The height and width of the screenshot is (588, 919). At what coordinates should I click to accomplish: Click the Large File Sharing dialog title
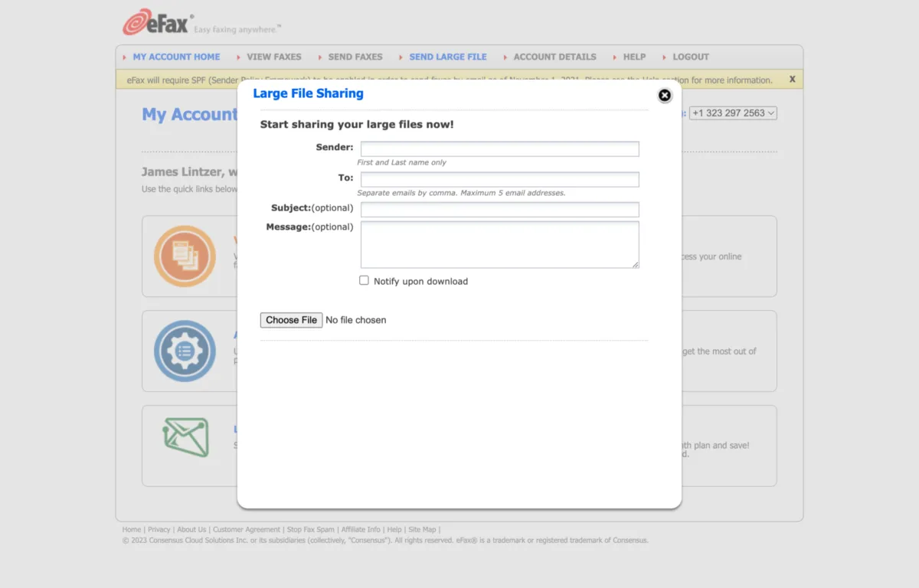click(x=308, y=93)
